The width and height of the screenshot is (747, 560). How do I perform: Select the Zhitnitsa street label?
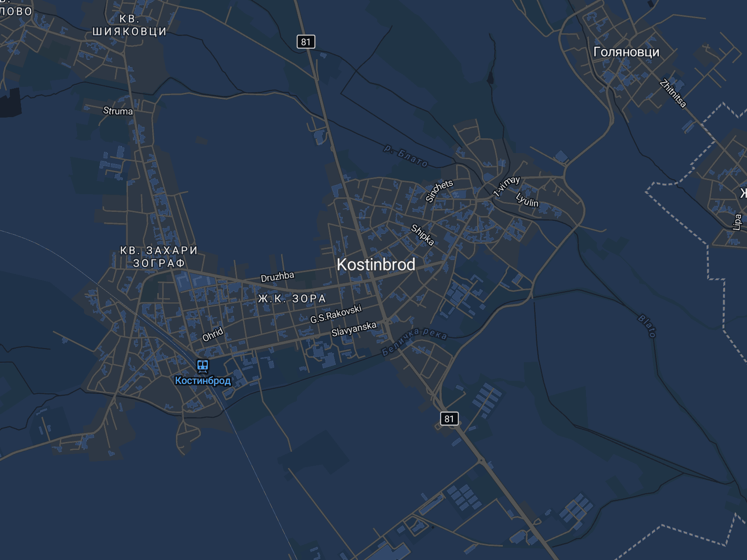673,94
